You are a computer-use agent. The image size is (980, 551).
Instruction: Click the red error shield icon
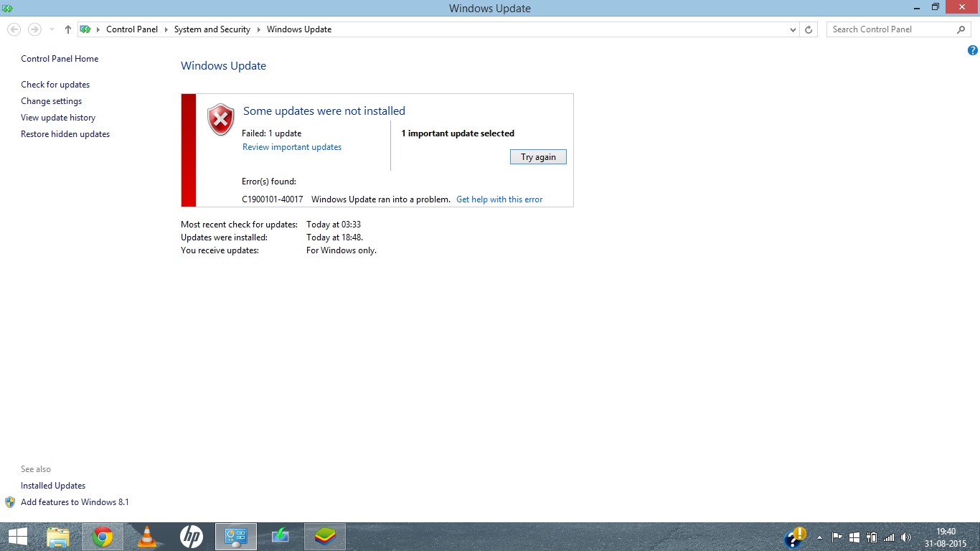tap(221, 119)
